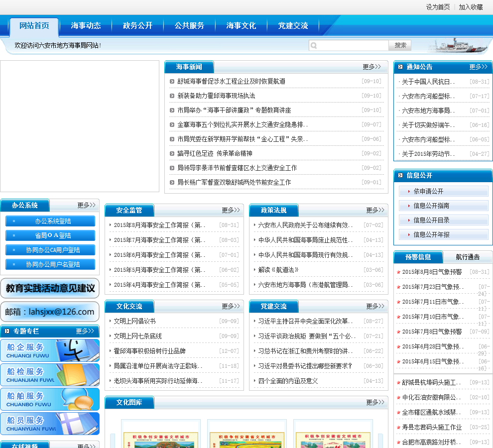Open the 海事动态 menu item

(x=86, y=25)
